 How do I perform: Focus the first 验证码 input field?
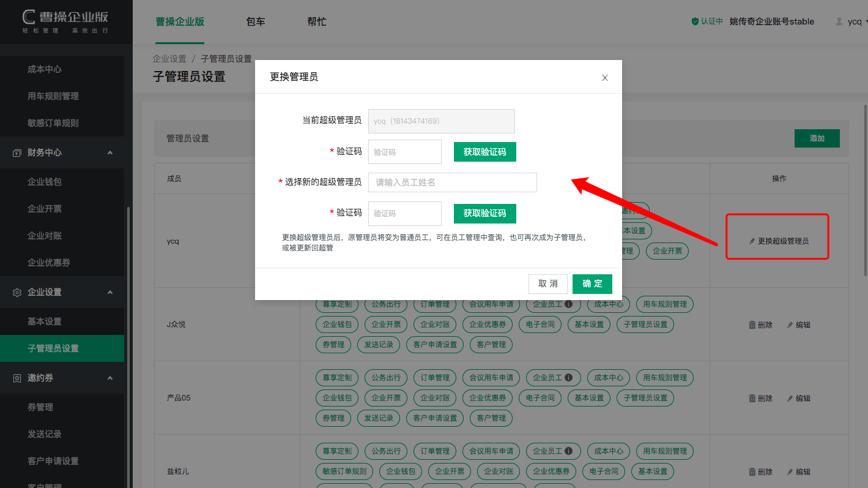[404, 152]
